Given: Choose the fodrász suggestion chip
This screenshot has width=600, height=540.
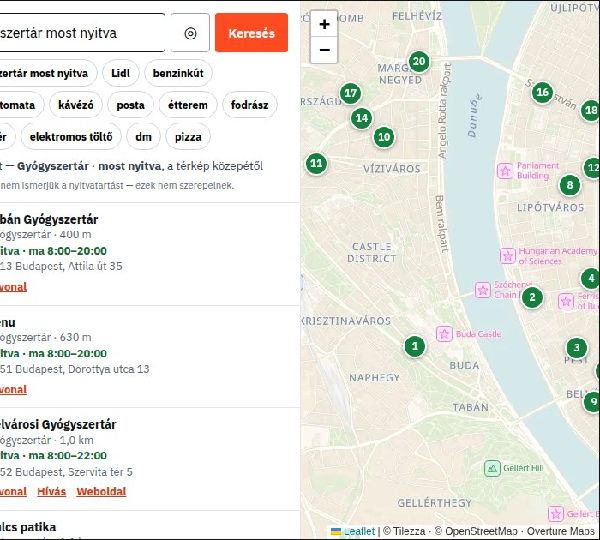Looking at the screenshot, I should pyautogui.click(x=249, y=105).
